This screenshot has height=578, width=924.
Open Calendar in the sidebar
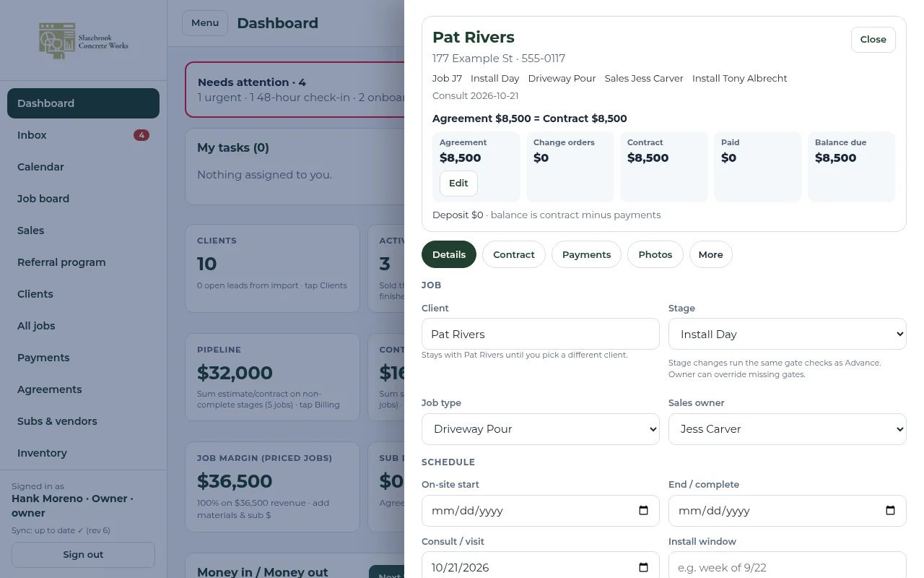pos(83,167)
